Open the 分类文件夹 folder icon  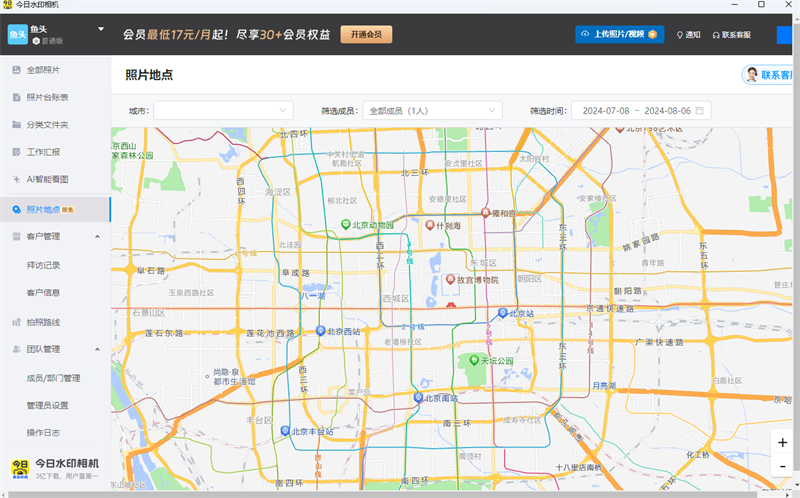(x=16, y=125)
